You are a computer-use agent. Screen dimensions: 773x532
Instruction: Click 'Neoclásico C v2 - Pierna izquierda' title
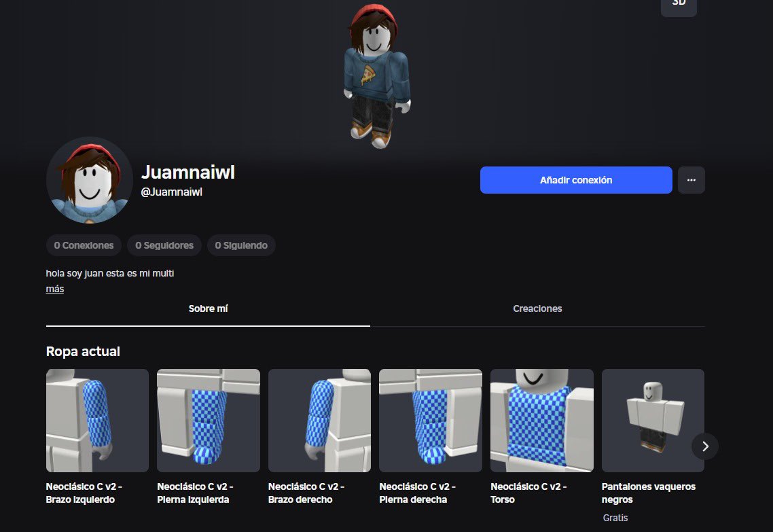(195, 493)
